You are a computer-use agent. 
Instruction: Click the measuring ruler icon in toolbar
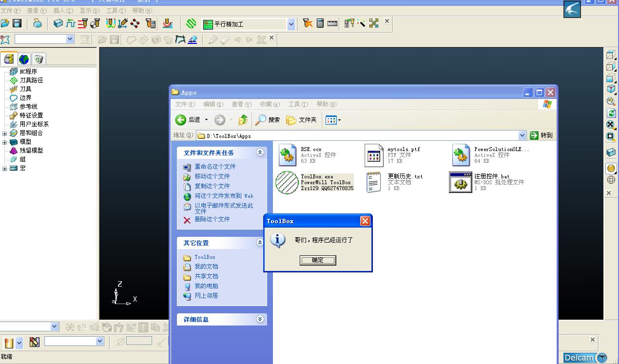pyautogui.click(x=332, y=23)
